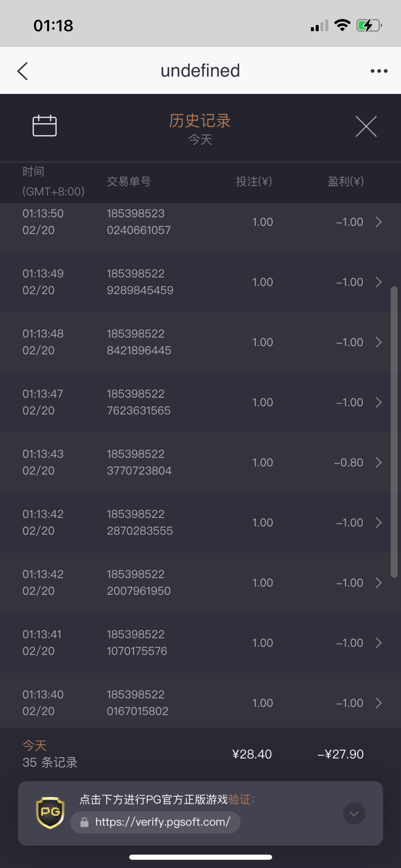Click the vertical scrollbar thumb
Viewport: 401px width, 868px height.
[x=394, y=432]
